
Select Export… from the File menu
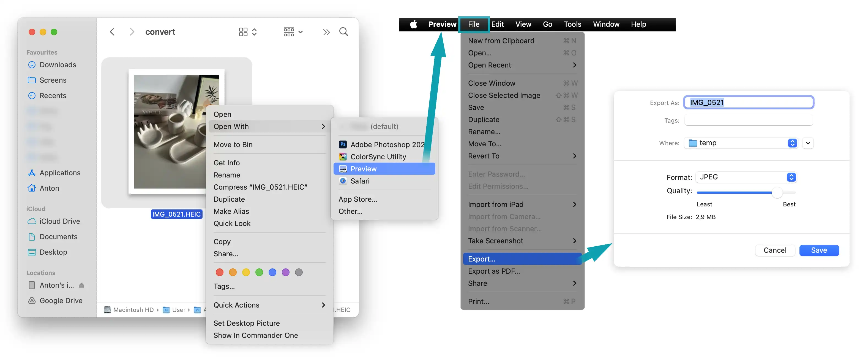coord(481,259)
